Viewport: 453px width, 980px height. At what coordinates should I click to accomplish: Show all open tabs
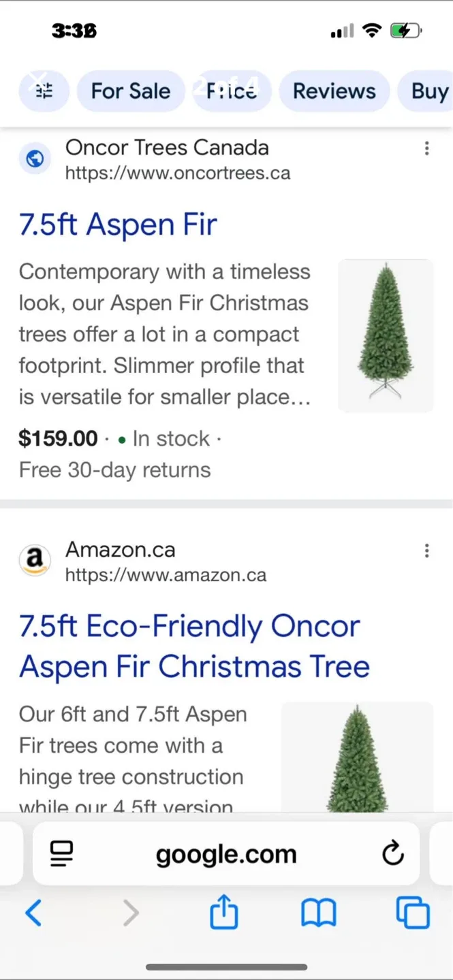coord(411,913)
